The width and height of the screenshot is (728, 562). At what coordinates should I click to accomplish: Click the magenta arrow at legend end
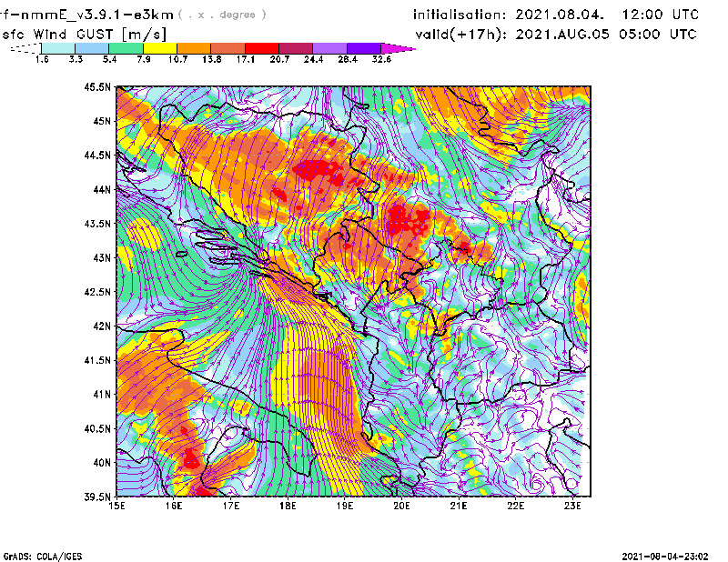tap(397, 48)
